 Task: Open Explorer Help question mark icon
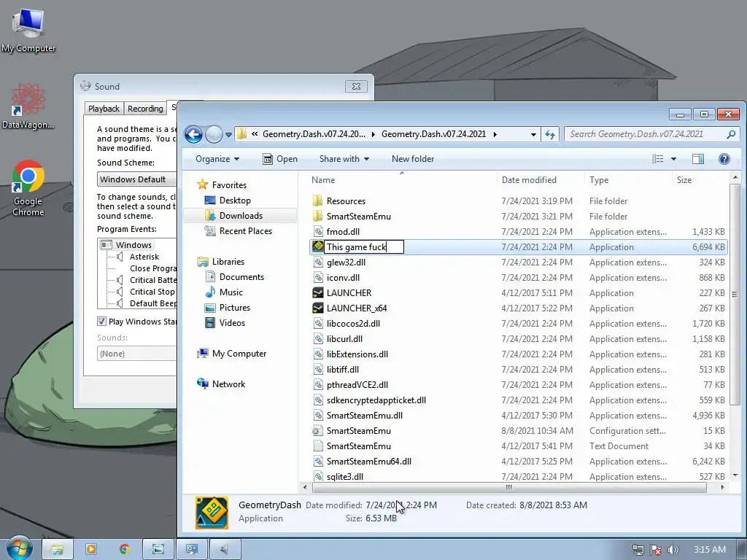pyautogui.click(x=724, y=159)
